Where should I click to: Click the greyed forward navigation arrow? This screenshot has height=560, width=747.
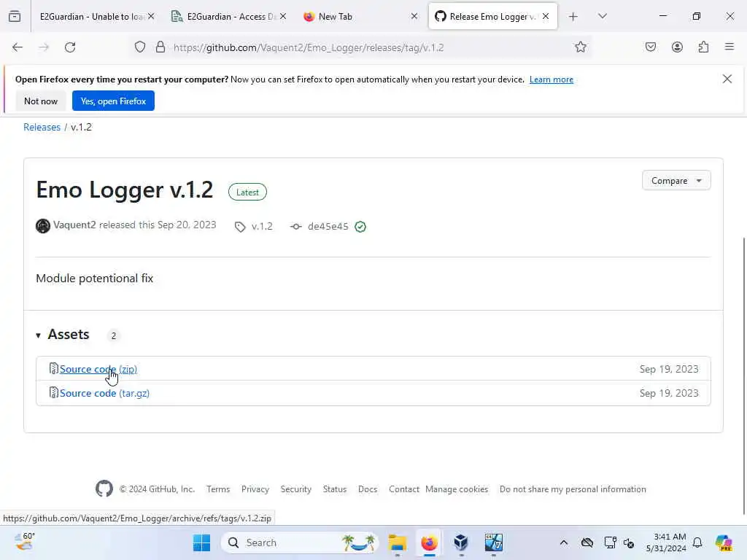(x=44, y=47)
